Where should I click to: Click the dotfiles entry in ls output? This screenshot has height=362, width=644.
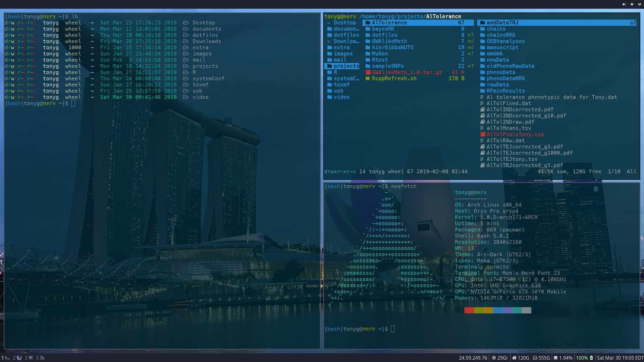(x=205, y=35)
